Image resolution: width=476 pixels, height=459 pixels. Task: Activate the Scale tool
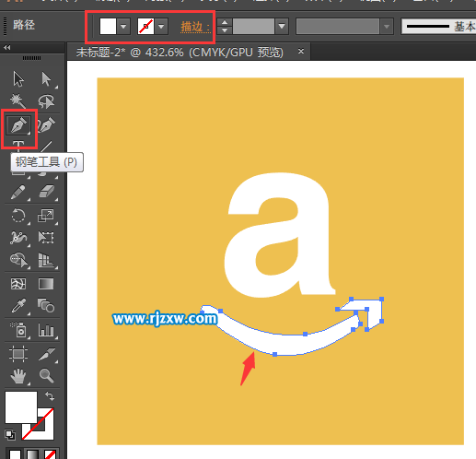click(x=46, y=215)
